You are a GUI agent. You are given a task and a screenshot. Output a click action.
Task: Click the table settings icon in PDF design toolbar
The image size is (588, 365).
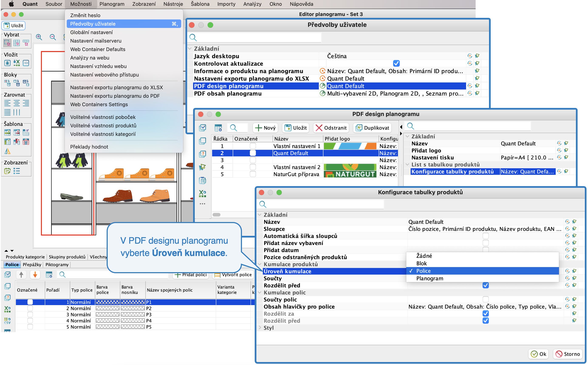tap(218, 128)
